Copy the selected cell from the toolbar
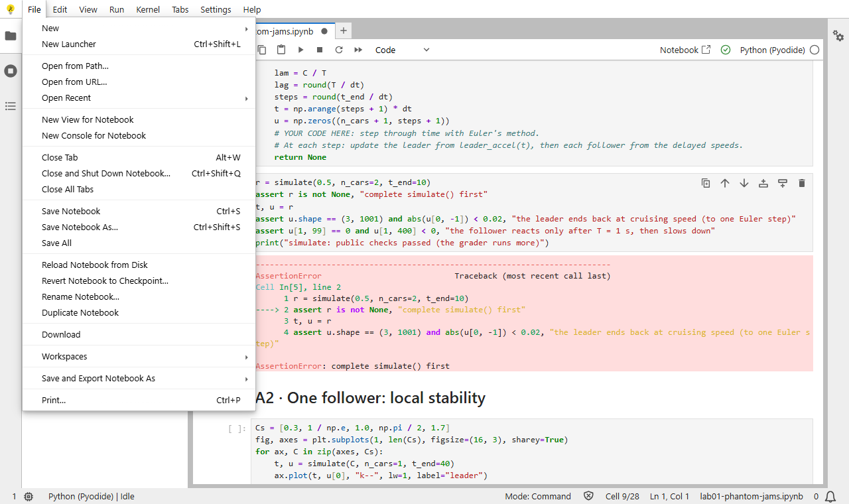849x504 pixels. coord(262,50)
